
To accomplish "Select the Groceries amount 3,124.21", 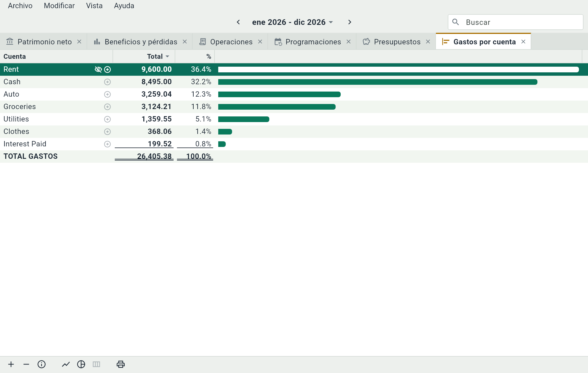I will tap(156, 107).
